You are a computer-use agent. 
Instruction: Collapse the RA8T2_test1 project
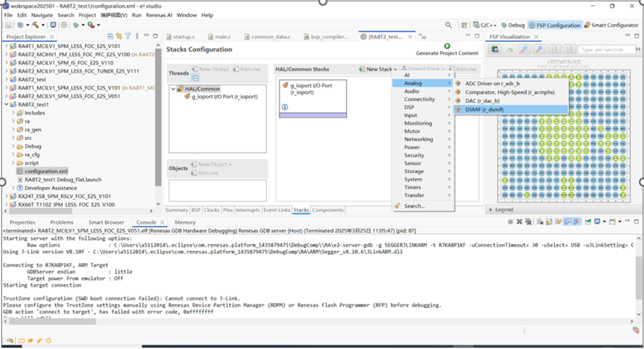click(x=6, y=104)
